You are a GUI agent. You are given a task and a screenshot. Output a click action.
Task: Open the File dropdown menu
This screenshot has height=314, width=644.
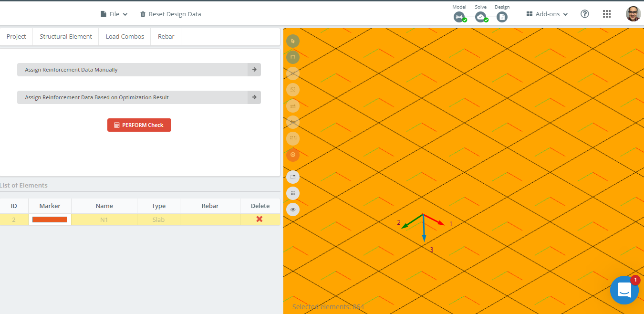[x=114, y=14]
